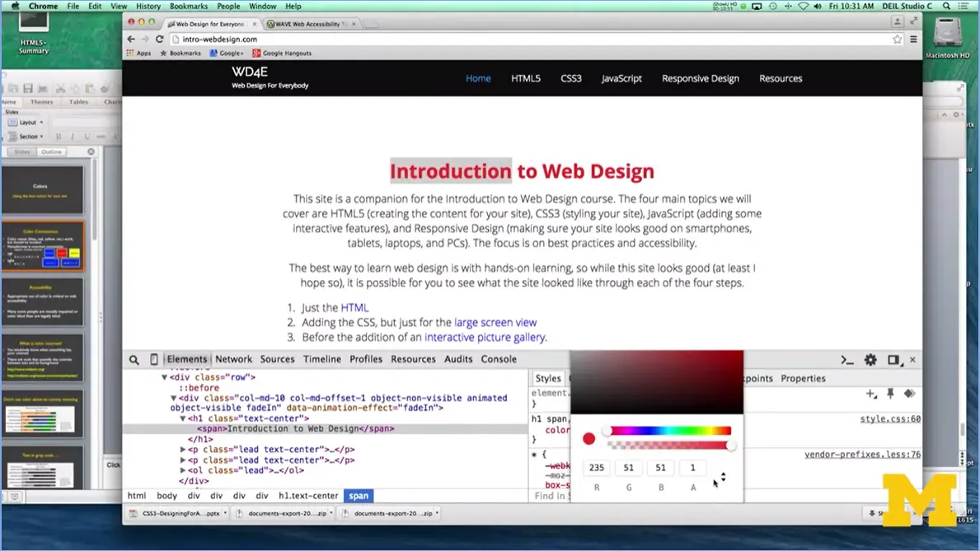This screenshot has width=980, height=551.
Task: Change the DevTools dock position
Action: pyautogui.click(x=893, y=359)
